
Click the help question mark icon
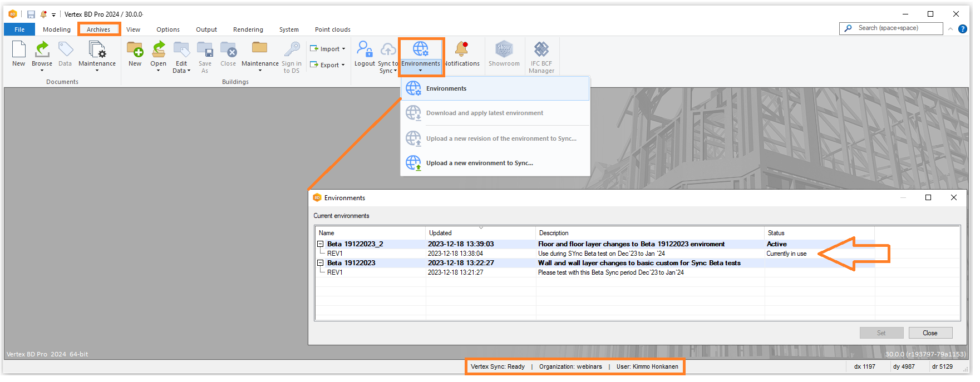pos(962,29)
